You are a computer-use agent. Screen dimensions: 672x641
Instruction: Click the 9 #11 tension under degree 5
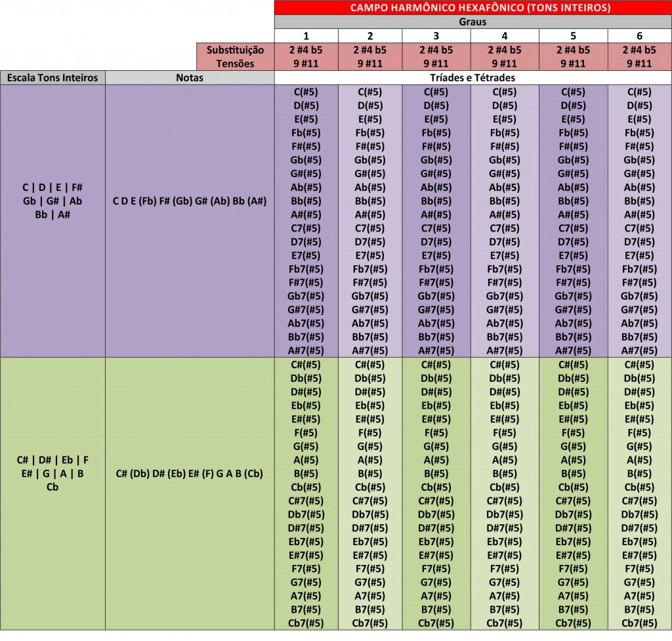click(x=573, y=64)
